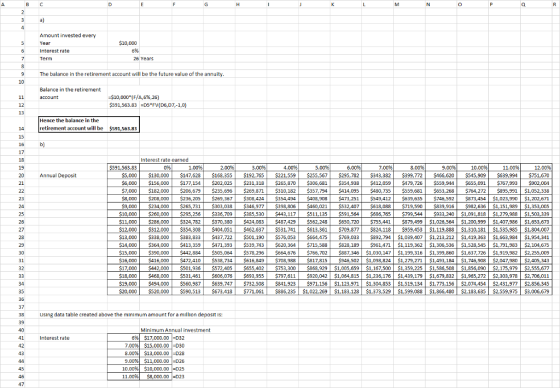560x388 pixels.
Task: Click the 6% value in row 6
Action: click(x=136, y=51)
